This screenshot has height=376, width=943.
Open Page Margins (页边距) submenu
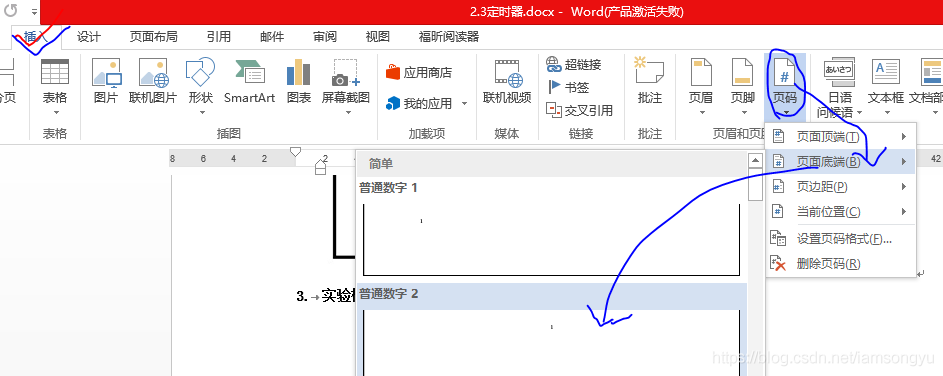point(840,187)
